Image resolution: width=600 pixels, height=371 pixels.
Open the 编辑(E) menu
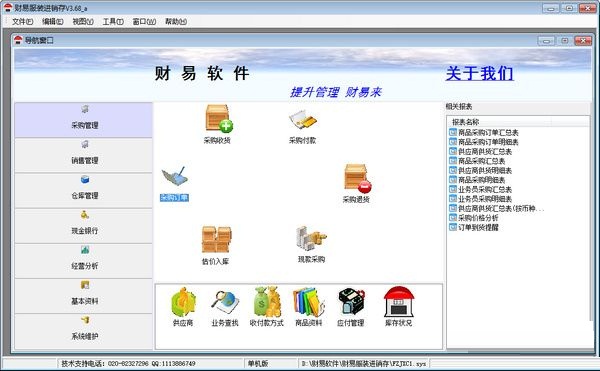click(52, 21)
